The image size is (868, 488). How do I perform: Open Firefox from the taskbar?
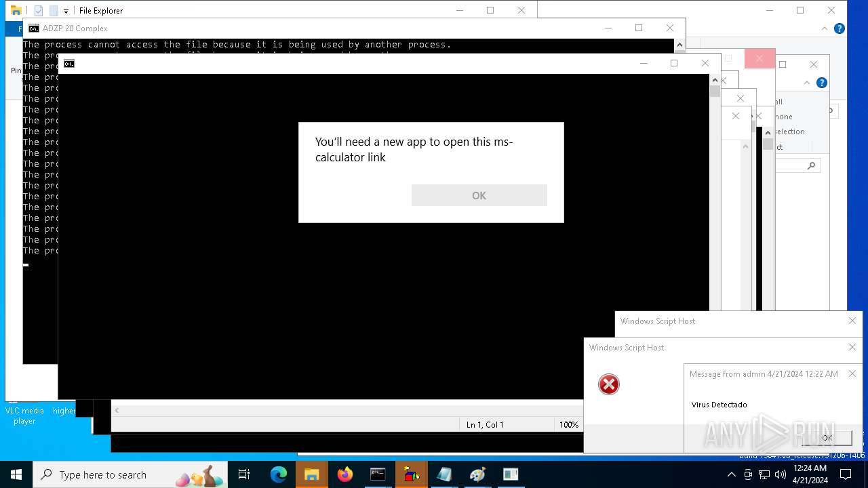coord(345,474)
